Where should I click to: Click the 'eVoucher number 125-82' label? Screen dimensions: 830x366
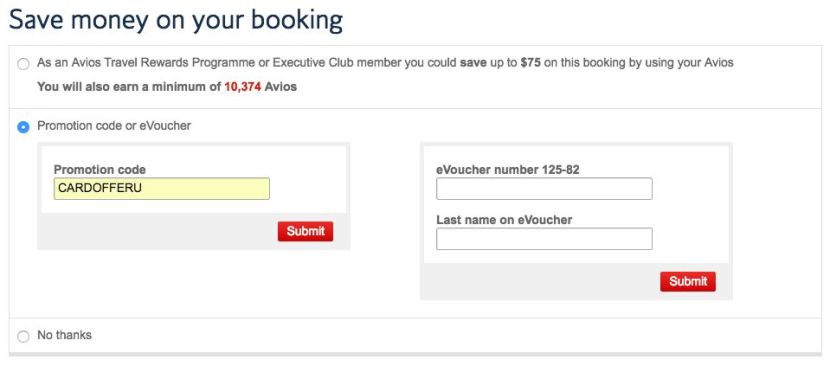pos(508,169)
